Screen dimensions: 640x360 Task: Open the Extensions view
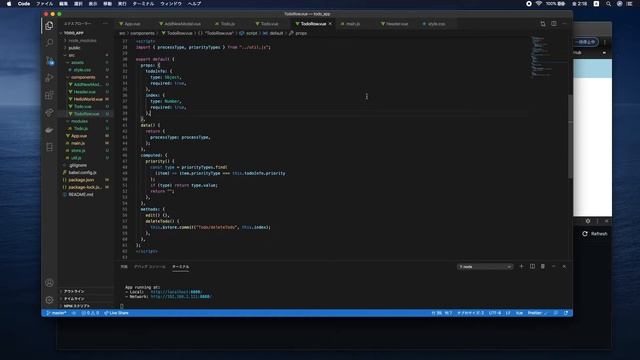pos(49,95)
